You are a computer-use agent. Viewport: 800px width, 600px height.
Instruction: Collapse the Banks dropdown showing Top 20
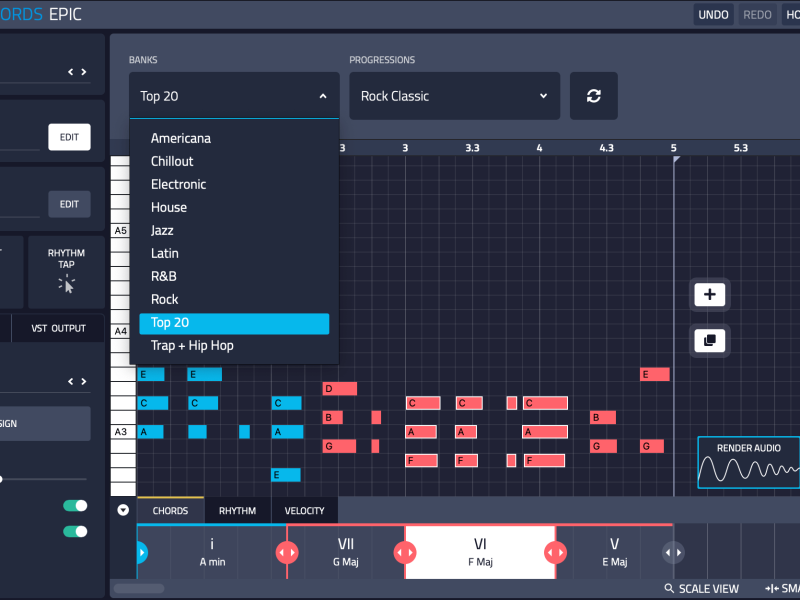click(x=234, y=96)
